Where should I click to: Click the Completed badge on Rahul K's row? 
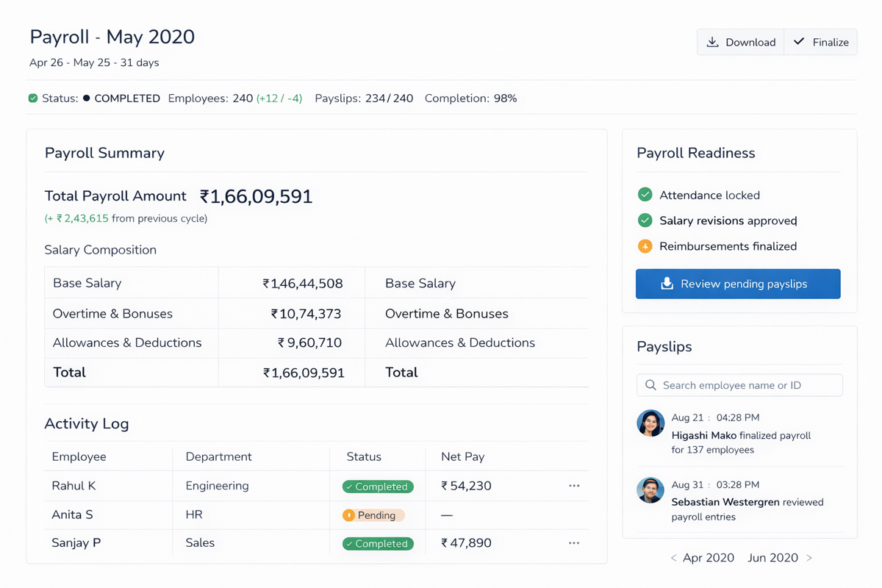click(377, 486)
